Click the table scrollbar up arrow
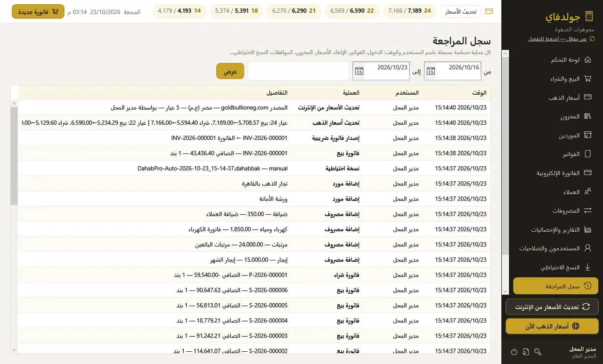Screen dimensions: 603x364 [x=14, y=103]
